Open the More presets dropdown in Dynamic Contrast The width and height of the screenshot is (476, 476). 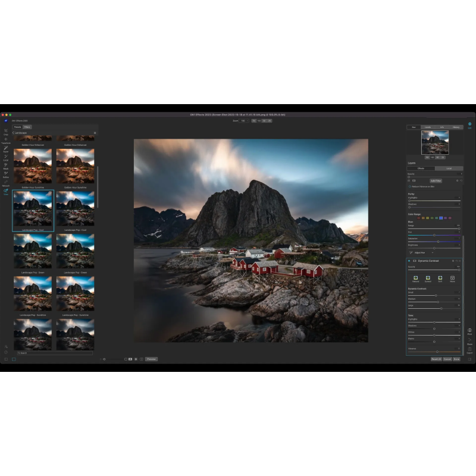pyautogui.click(x=452, y=278)
